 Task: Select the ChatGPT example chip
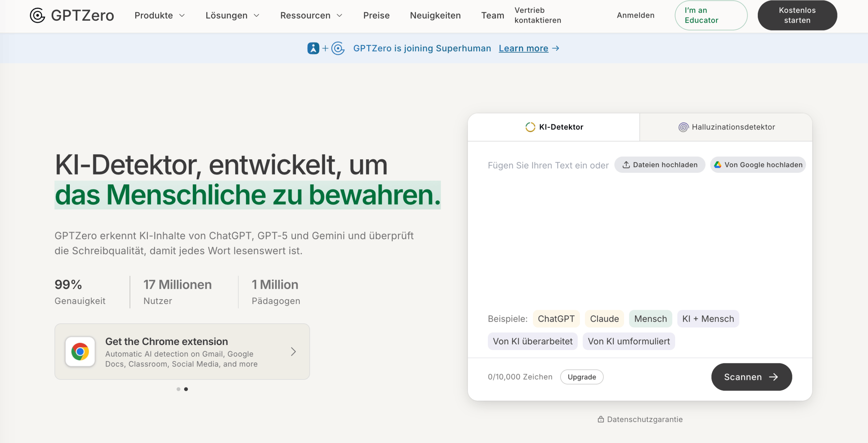pos(556,319)
